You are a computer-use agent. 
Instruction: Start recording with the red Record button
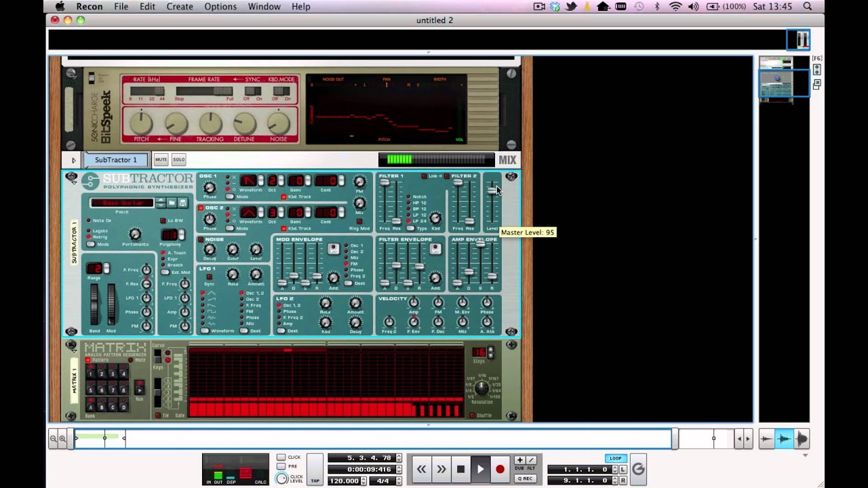pos(500,468)
